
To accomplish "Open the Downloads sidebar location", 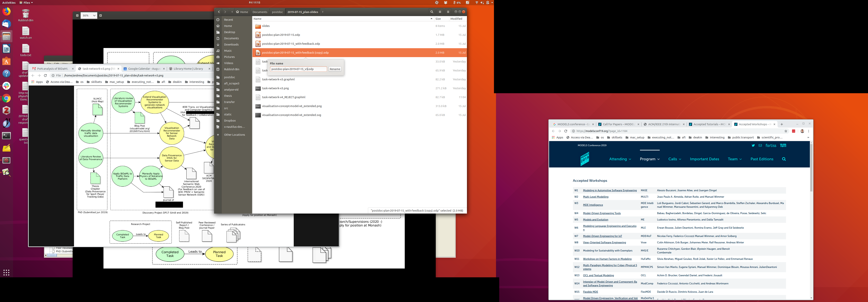I will point(231,45).
